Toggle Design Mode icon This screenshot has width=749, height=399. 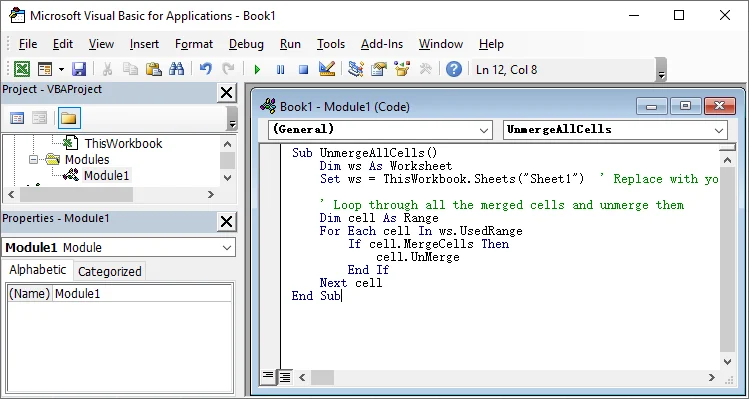327,70
